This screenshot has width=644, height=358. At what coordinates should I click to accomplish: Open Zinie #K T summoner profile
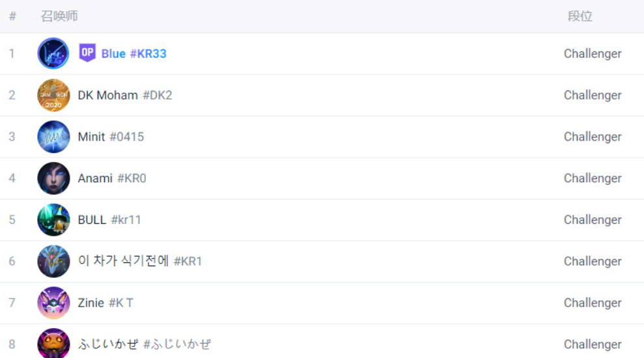click(105, 303)
